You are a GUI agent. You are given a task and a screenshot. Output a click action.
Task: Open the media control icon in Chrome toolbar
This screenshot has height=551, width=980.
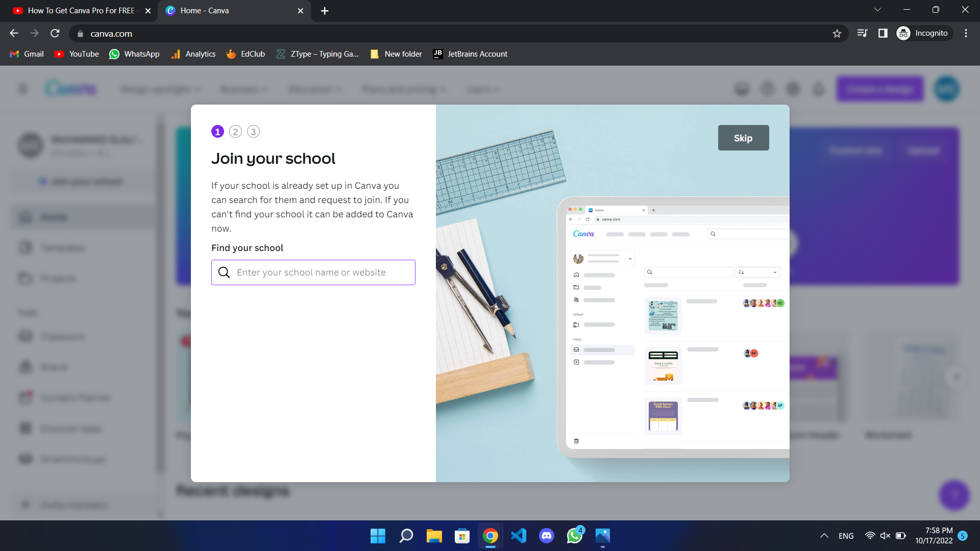[862, 34]
